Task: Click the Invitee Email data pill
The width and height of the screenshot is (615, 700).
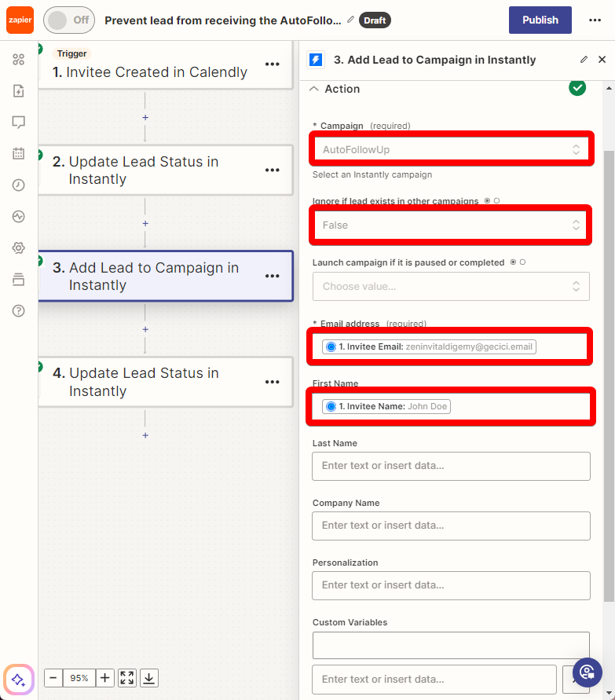Action: [429, 347]
